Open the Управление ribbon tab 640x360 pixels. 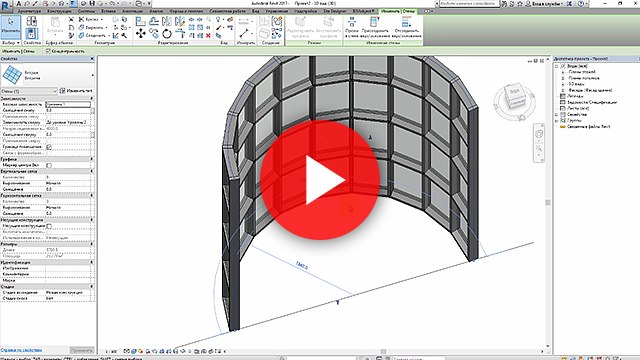click(x=277, y=11)
